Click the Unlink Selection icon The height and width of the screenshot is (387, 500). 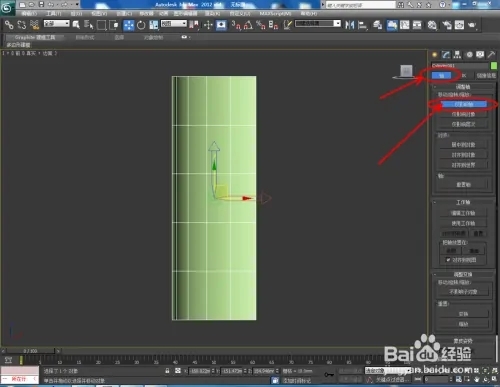coord(21,25)
